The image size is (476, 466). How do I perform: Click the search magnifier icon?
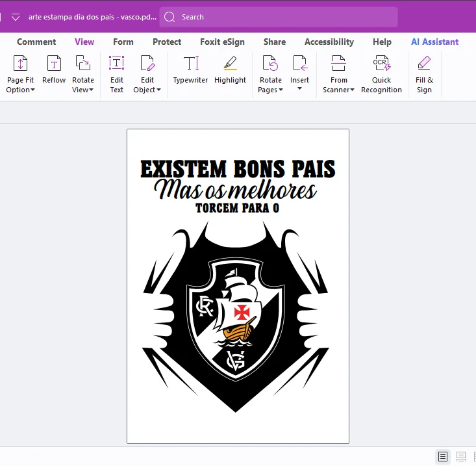pyautogui.click(x=169, y=17)
